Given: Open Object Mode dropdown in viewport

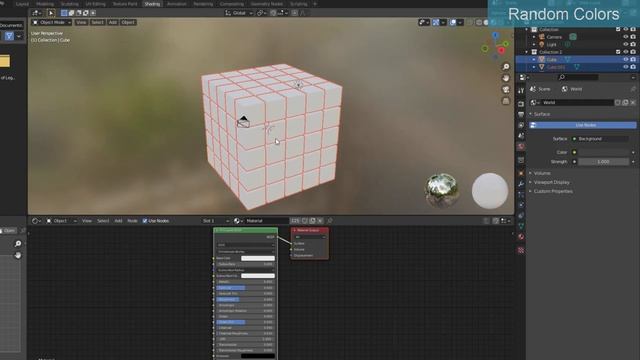Looking at the screenshot, I should (52, 22).
